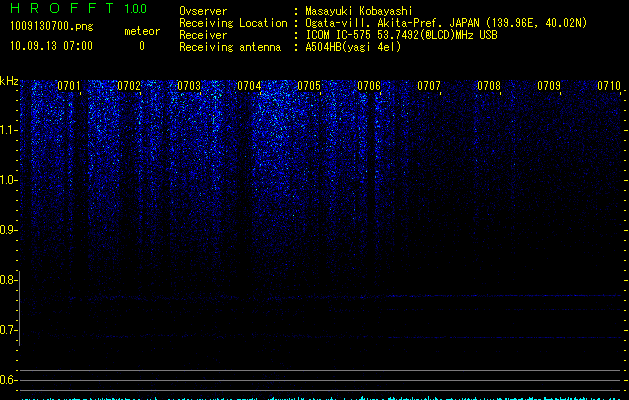
Task: Click the ICOM IC-575 receiver text
Action: (x=401, y=35)
